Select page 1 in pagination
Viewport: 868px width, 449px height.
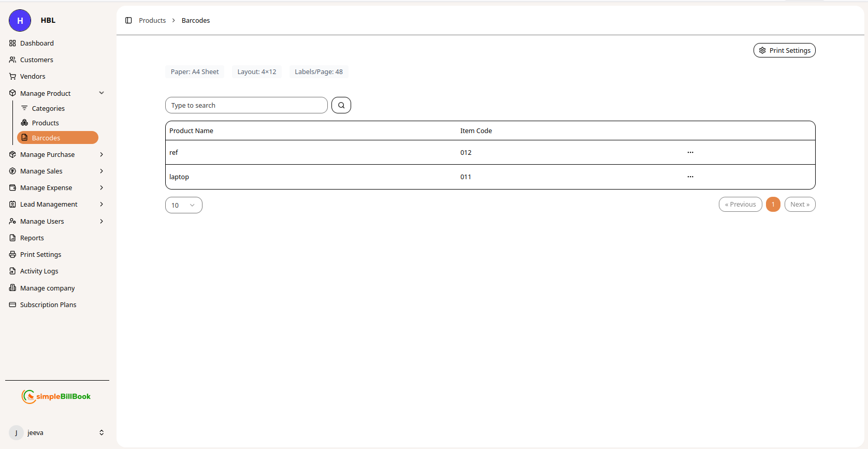(773, 205)
